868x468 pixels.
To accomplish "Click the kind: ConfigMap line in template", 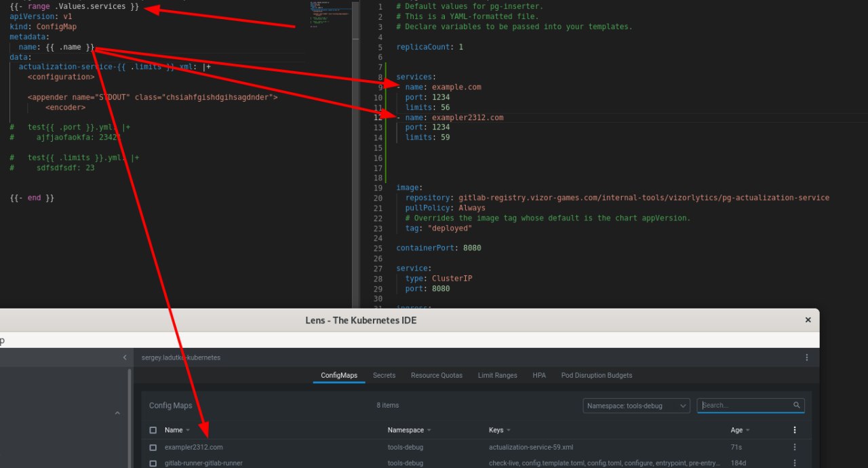I will [x=43, y=26].
